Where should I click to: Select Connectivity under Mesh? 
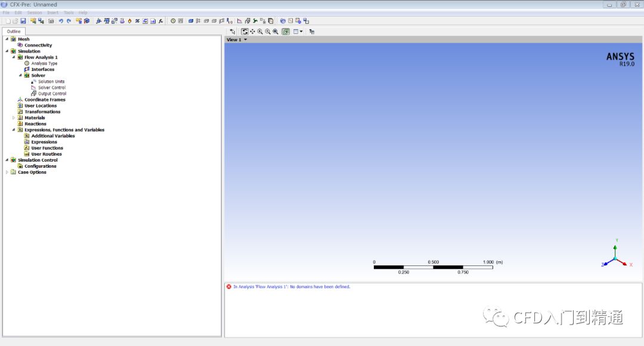click(x=38, y=45)
